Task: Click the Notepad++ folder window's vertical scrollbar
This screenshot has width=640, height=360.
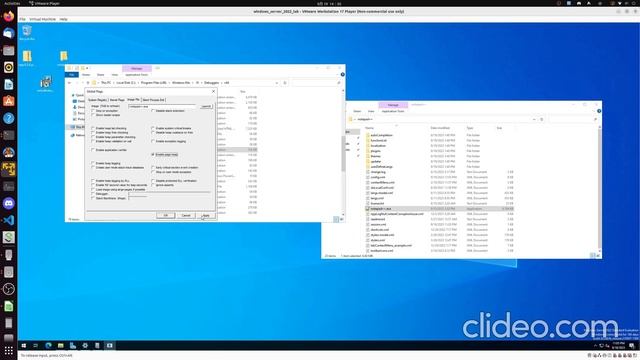Action: (x=600, y=188)
